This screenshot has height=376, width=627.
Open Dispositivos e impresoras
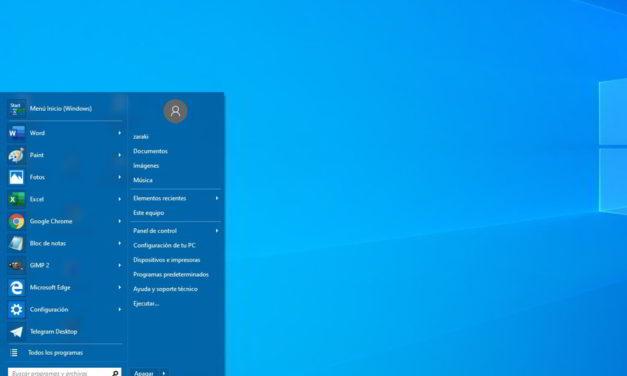[x=166, y=260]
